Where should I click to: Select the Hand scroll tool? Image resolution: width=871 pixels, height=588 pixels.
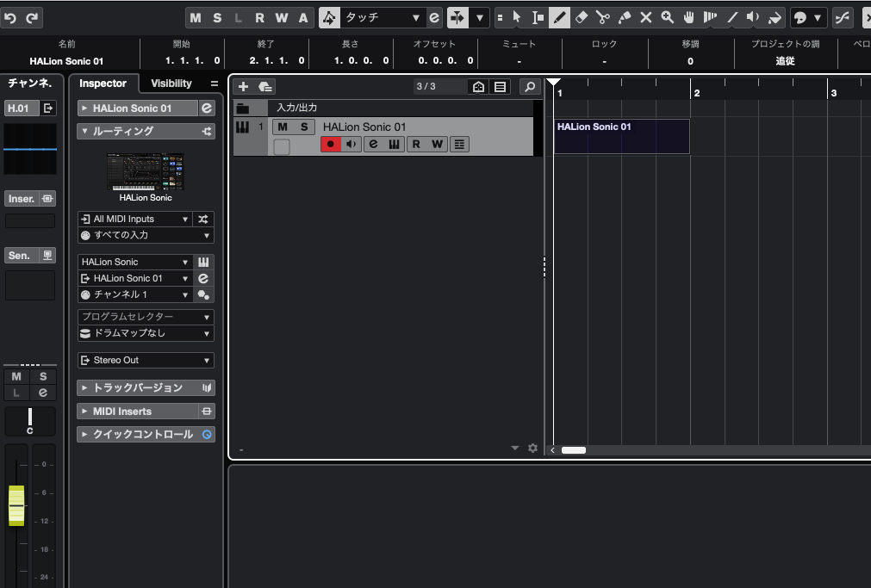coord(689,18)
